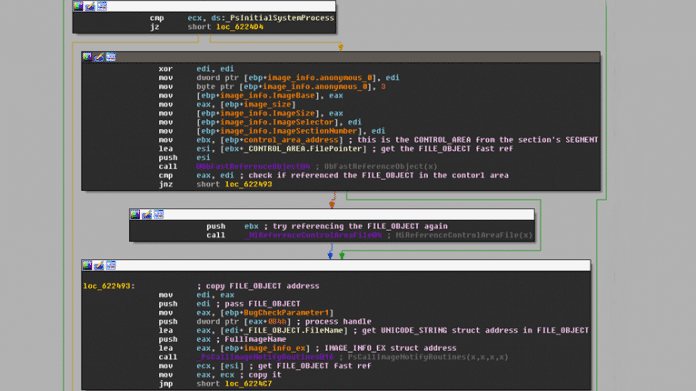Click the edit pencil icon on the 'xor edi, edi' block
Viewport: 696px width, 391px height.
[99, 57]
